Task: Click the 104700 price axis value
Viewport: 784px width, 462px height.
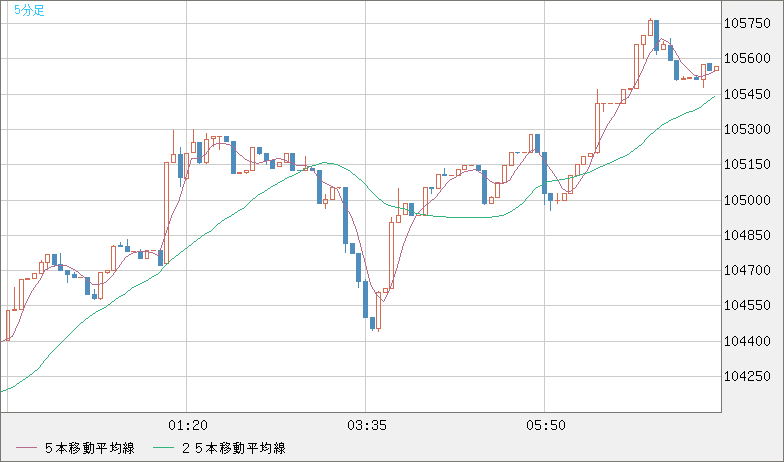Action: click(747, 270)
